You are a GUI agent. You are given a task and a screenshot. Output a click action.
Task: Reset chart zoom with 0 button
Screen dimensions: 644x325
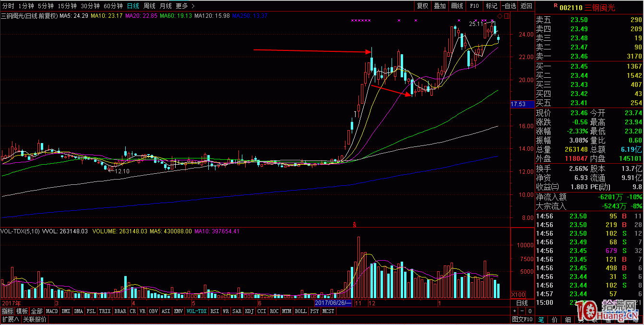[531, 311]
